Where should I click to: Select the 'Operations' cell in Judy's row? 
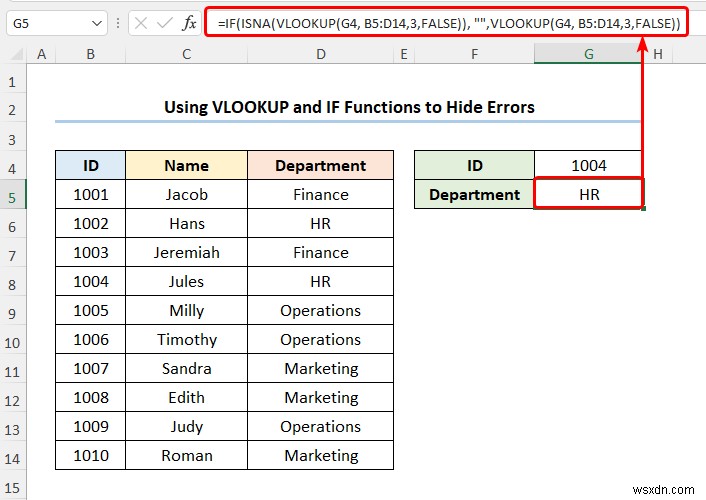pyautogui.click(x=321, y=426)
